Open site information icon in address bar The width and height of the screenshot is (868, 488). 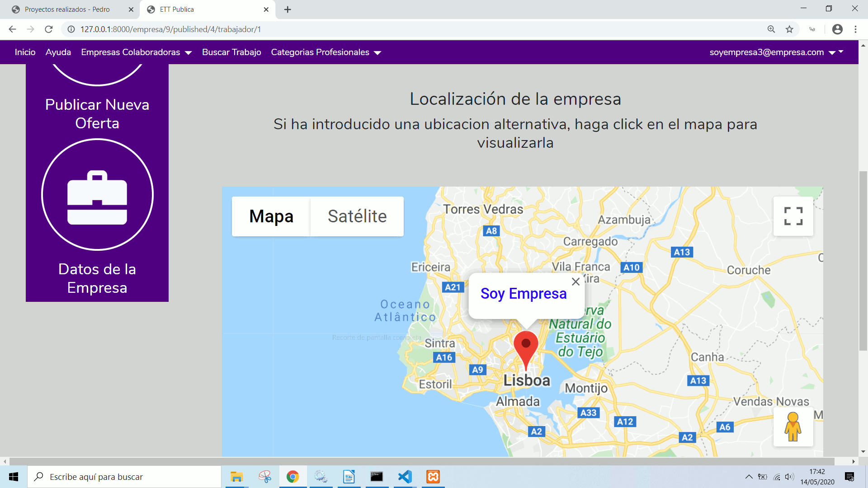71,29
